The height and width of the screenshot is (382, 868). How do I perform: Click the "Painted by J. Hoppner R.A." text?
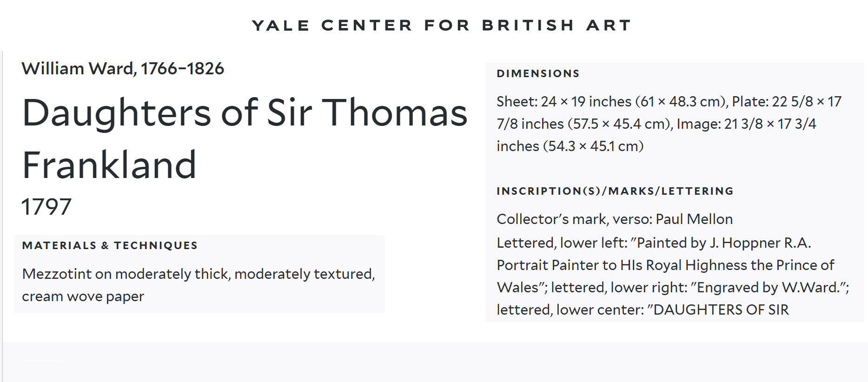[x=723, y=243]
